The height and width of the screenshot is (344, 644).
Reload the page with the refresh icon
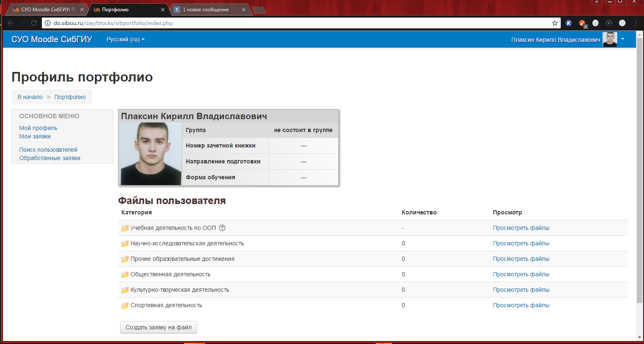click(x=34, y=23)
